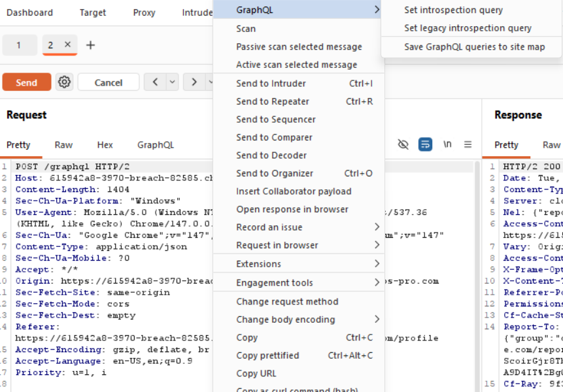Select Copy URL
Screen dimensions: 563x392
click(298, 373)
